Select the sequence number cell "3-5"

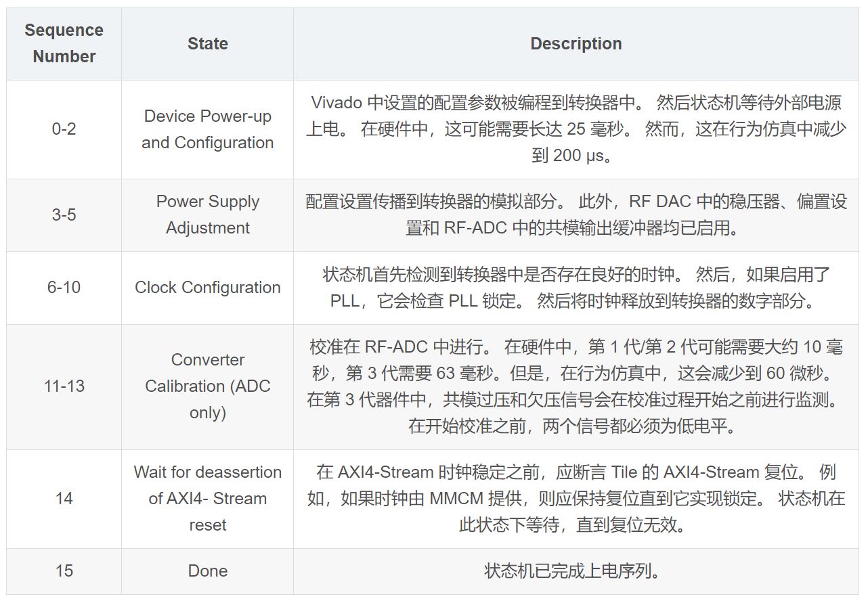point(64,215)
